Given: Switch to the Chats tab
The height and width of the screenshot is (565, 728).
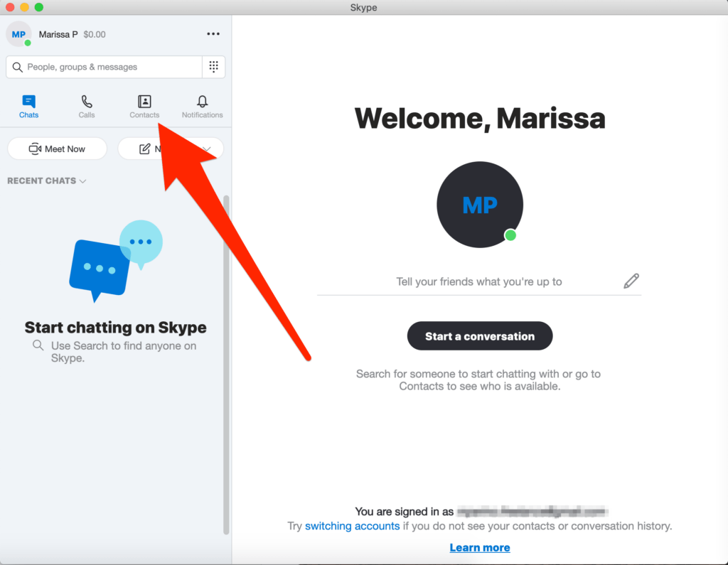Looking at the screenshot, I should coord(28,107).
